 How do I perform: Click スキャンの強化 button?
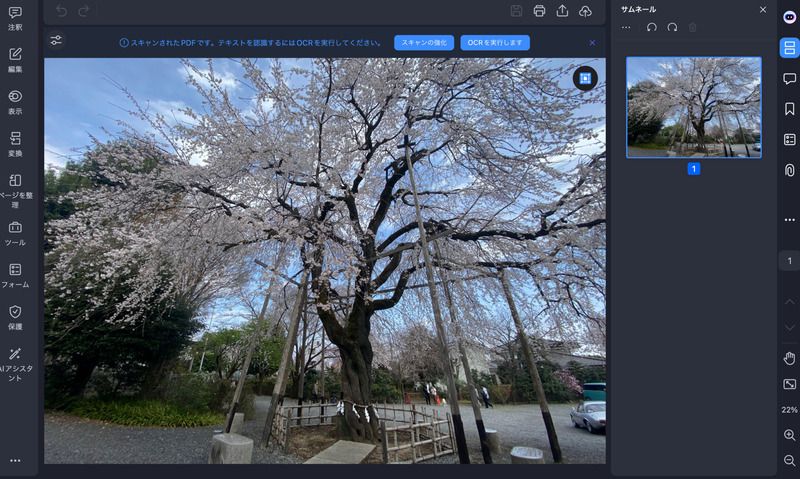[x=424, y=43]
